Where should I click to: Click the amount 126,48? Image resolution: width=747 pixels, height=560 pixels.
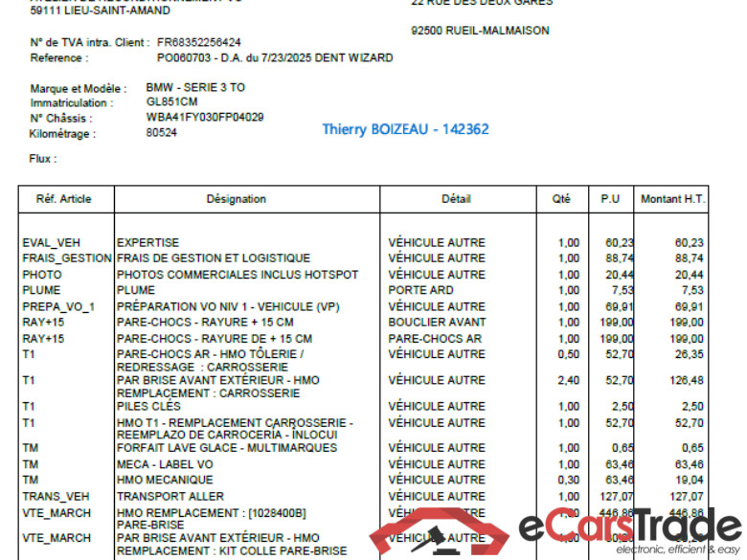pyautogui.click(x=687, y=380)
